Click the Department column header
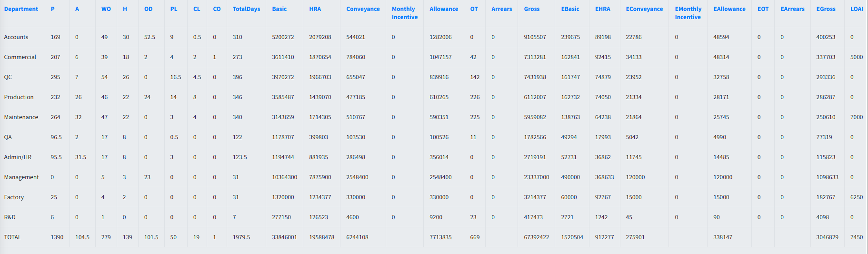868x254 pixels. [x=21, y=9]
